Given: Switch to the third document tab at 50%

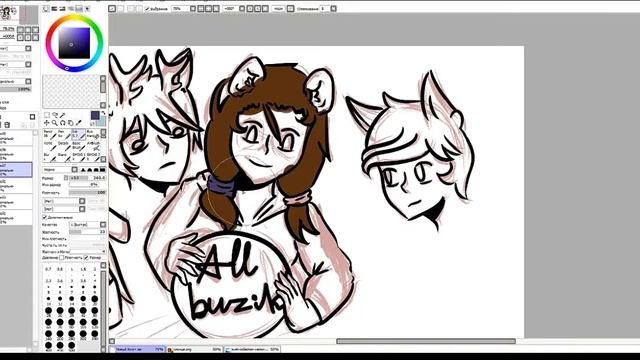Looking at the screenshot, I should pos(252,349).
